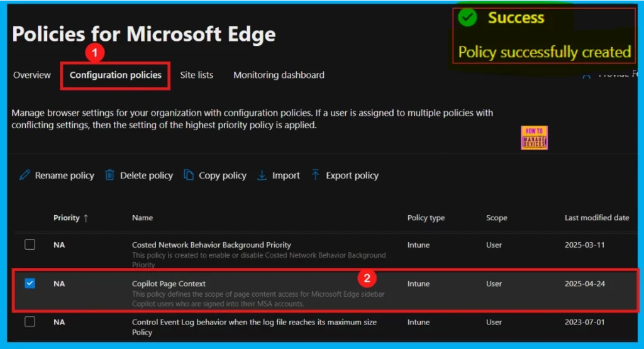The image size is (644, 349).
Task: Click the green Success checkmark icon
Action: (467, 17)
